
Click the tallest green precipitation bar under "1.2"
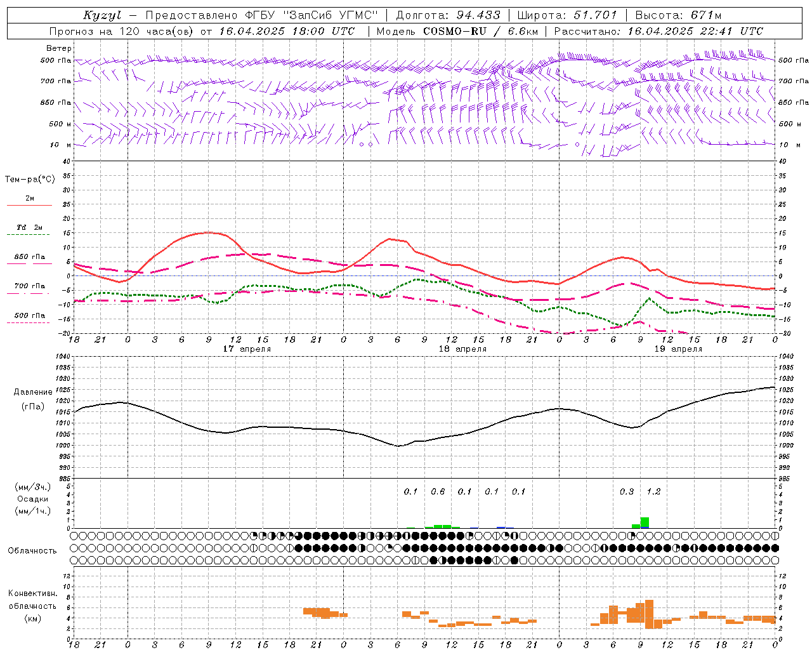click(645, 522)
